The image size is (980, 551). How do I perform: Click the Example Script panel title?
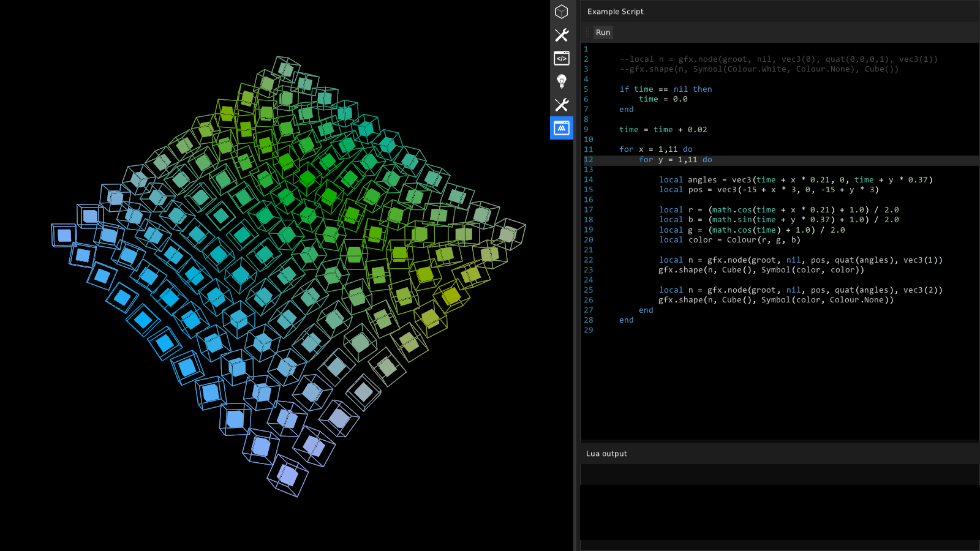pyautogui.click(x=615, y=12)
